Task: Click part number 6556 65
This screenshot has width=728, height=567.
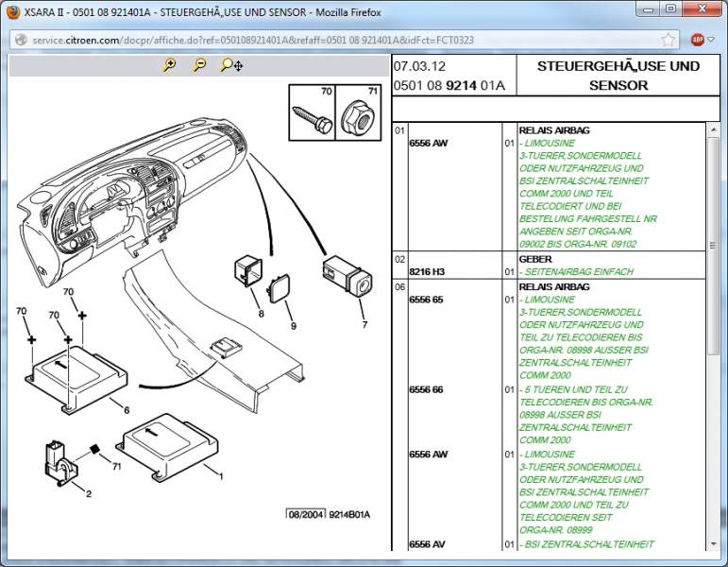Action: pyautogui.click(x=426, y=300)
